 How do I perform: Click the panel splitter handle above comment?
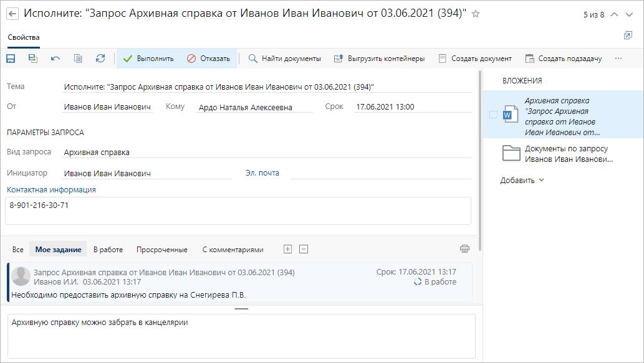(x=241, y=308)
